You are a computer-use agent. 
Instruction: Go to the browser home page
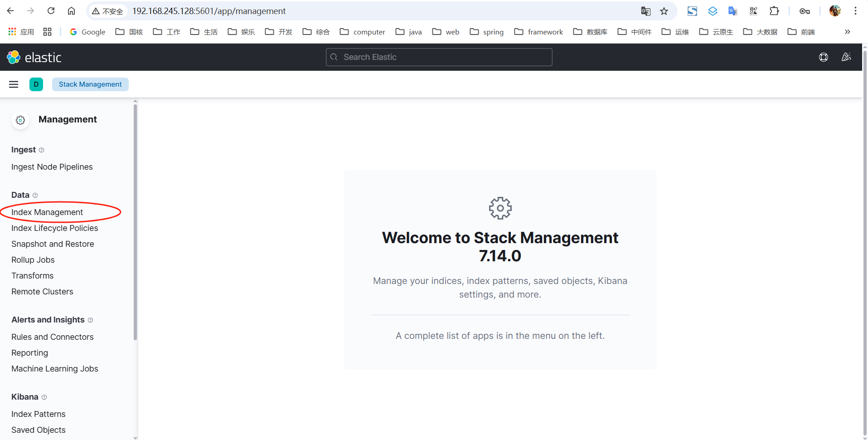tap(71, 11)
